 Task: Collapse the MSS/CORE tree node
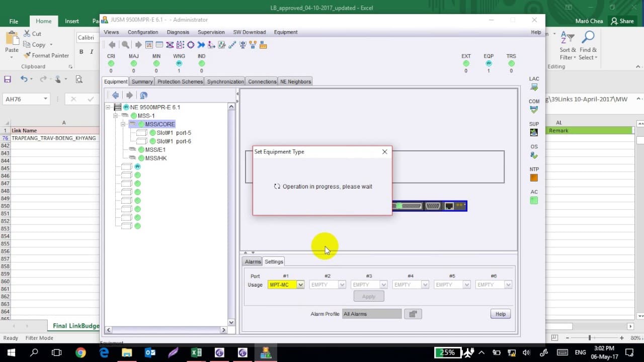[122, 124]
